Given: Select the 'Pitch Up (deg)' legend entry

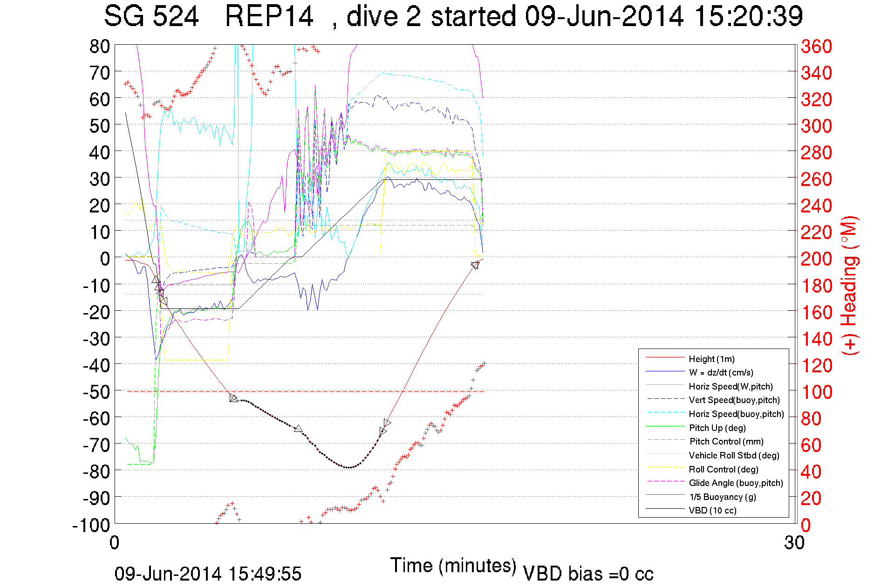Looking at the screenshot, I should pyautogui.click(x=717, y=428).
